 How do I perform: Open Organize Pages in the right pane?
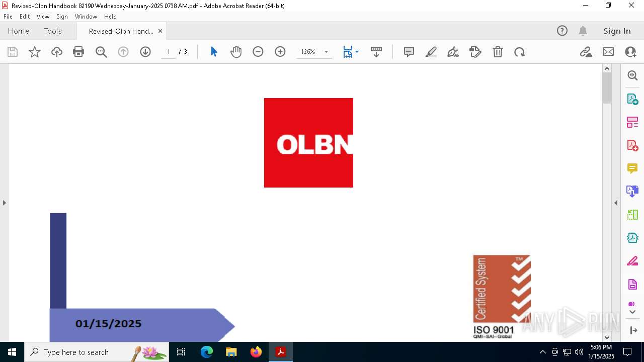click(x=632, y=122)
